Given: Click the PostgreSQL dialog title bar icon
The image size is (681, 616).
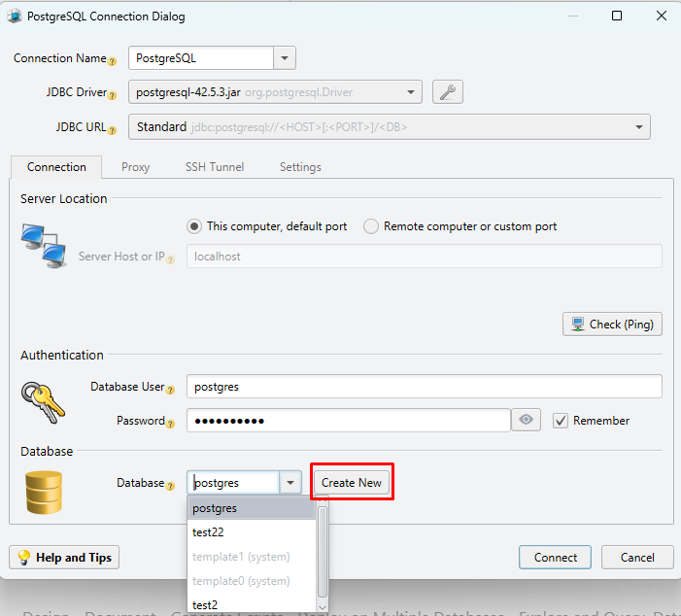Looking at the screenshot, I should (15, 17).
